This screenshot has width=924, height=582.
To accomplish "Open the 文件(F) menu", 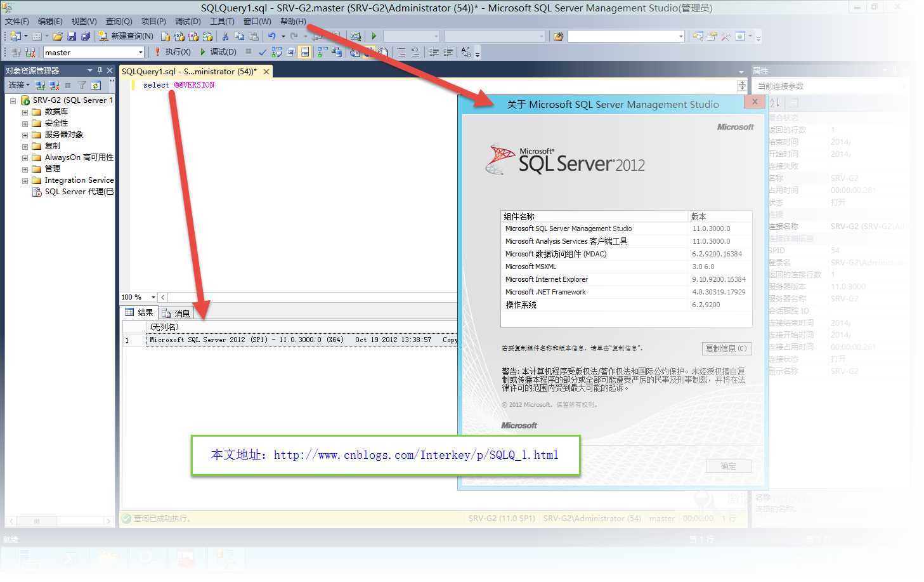I will (x=16, y=21).
